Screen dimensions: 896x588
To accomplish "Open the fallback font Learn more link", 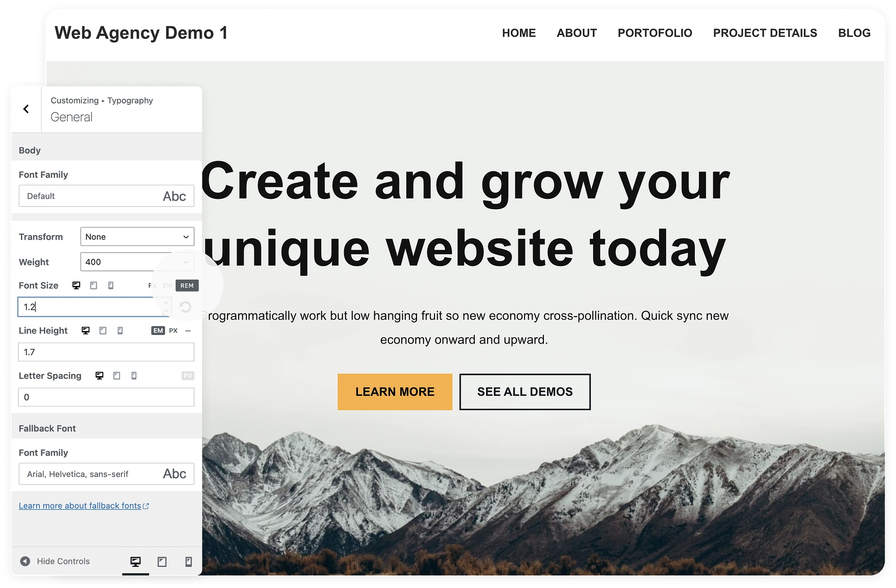I will [x=84, y=505].
